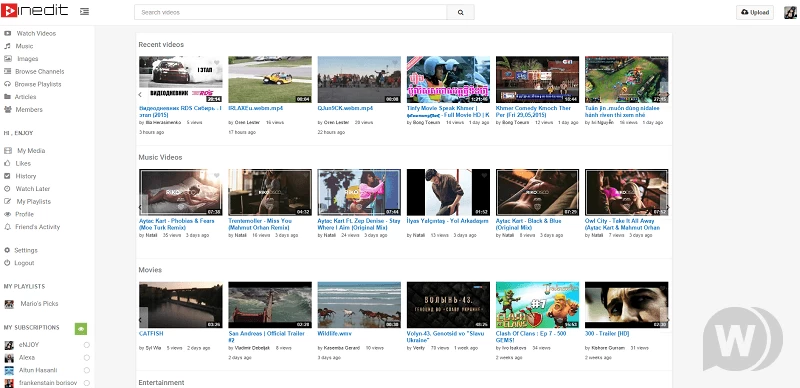Click the Settings gear icon

(x=8, y=250)
